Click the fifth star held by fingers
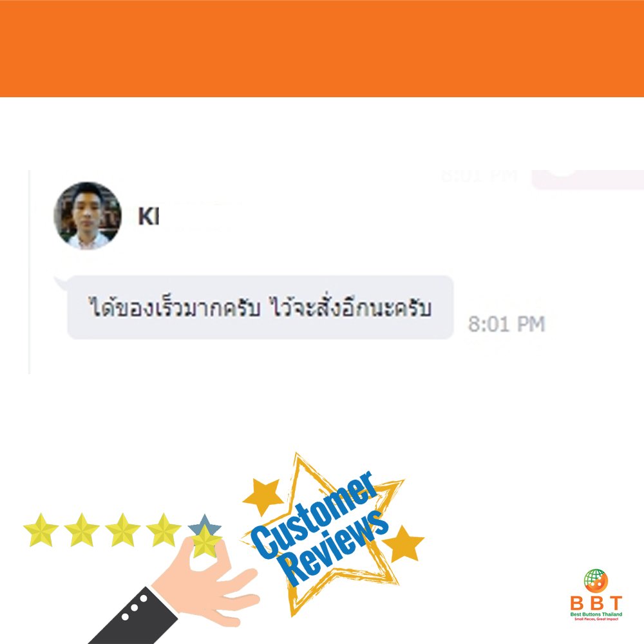The image size is (644, 644). 205,542
